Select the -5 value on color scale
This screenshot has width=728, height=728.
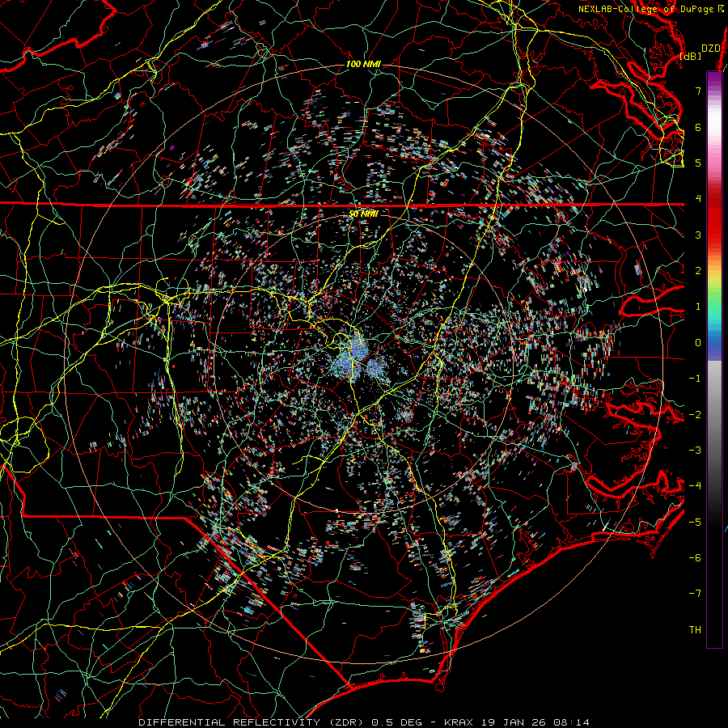[695, 522]
